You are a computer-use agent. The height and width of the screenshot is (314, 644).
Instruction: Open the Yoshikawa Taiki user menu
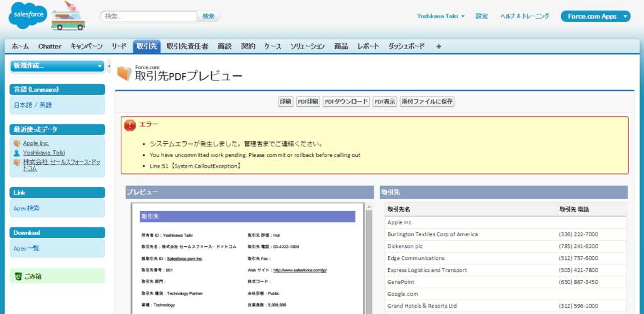click(x=441, y=16)
